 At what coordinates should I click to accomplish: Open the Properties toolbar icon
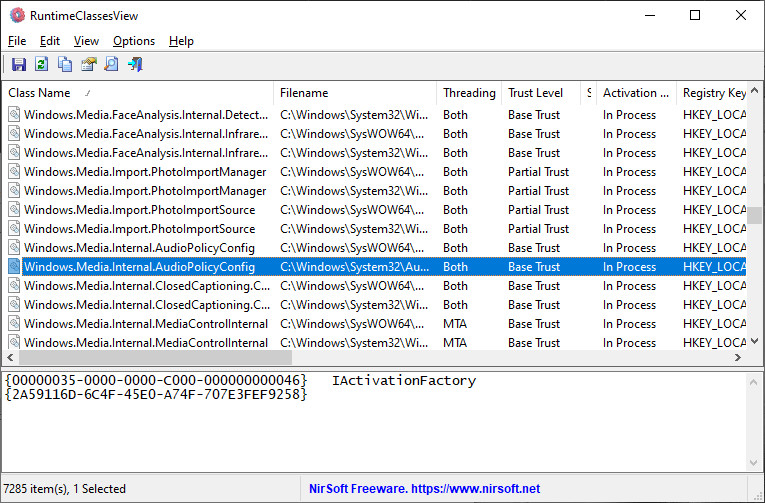88,64
